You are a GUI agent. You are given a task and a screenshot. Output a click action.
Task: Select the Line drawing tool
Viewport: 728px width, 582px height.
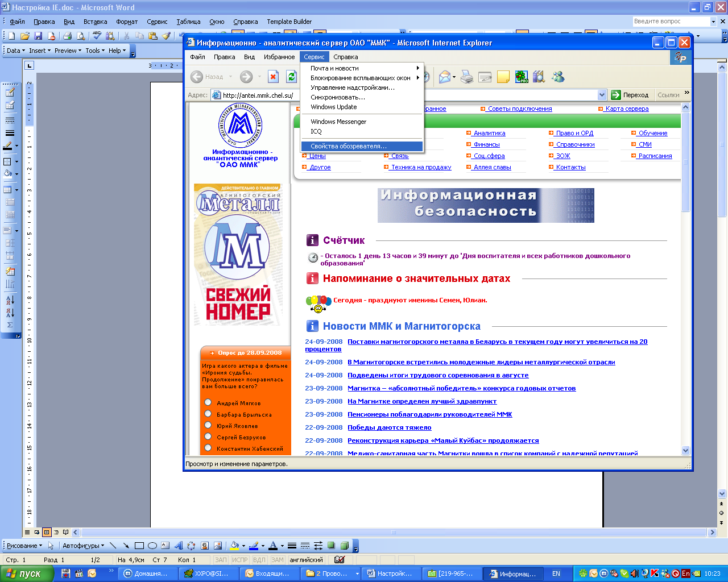(x=113, y=546)
